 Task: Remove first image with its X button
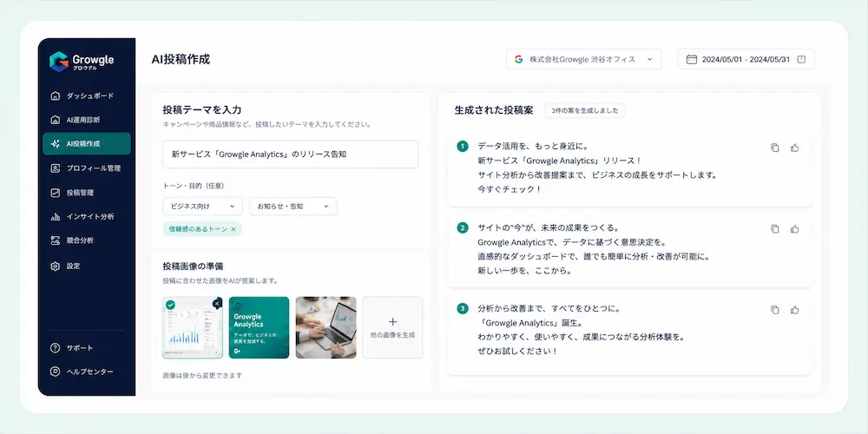218,303
